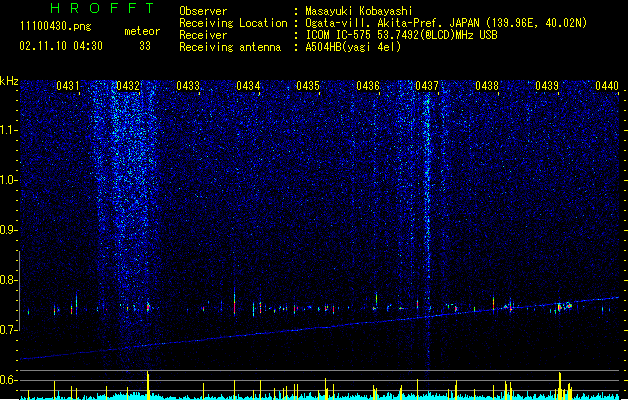Click the 0433 time marker
The height and width of the screenshot is (400, 629).
click(188, 86)
